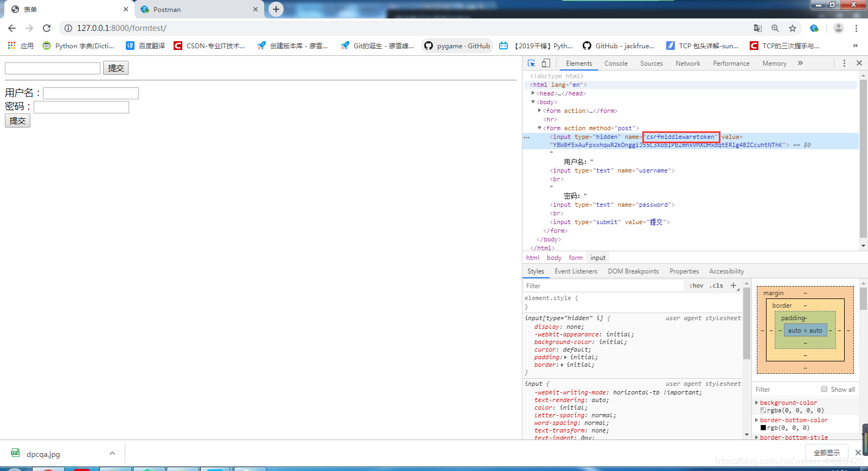Viewport: 868px width, 471px height.
Task: Open DevTools customize three-dot menu
Action: click(844, 63)
